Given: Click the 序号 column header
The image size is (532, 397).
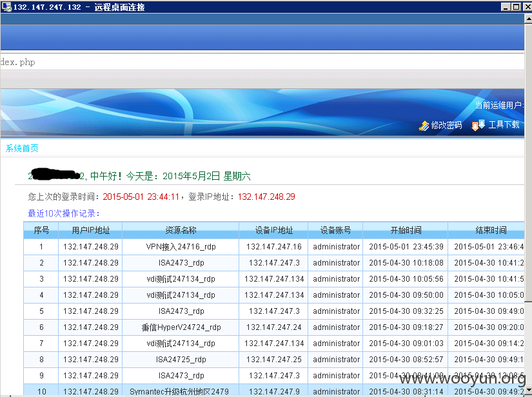Looking at the screenshot, I should (x=41, y=231).
